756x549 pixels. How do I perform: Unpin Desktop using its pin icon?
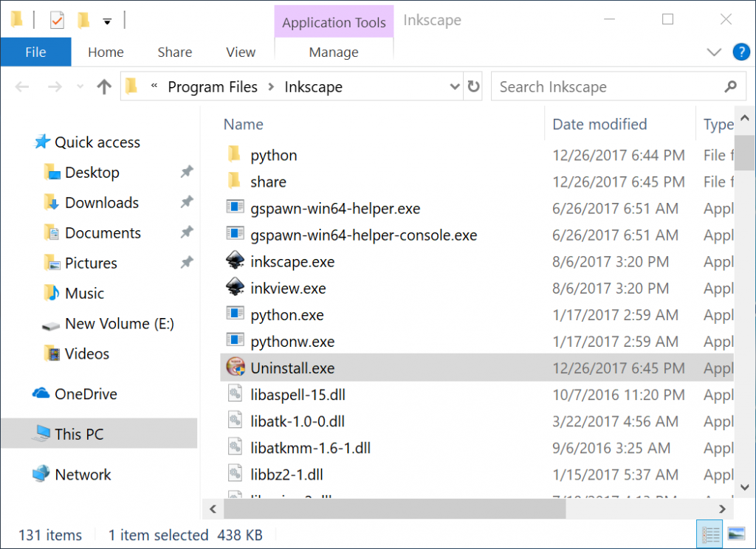pyautogui.click(x=187, y=172)
